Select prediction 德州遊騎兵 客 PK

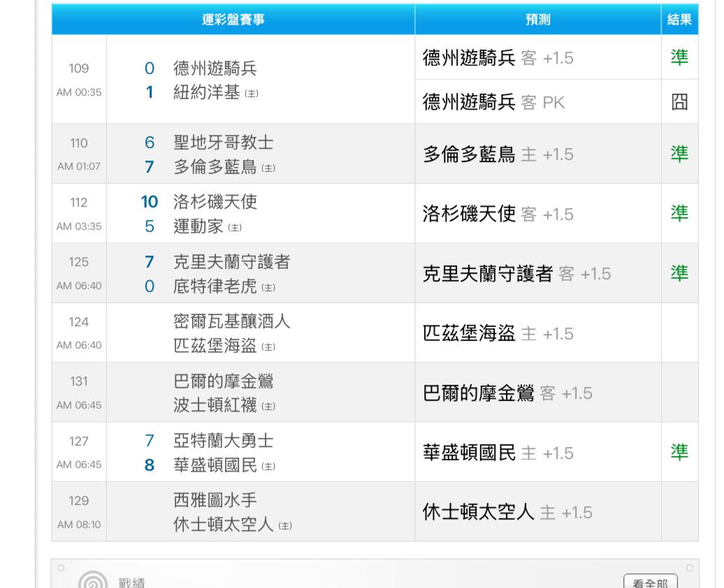click(x=493, y=102)
